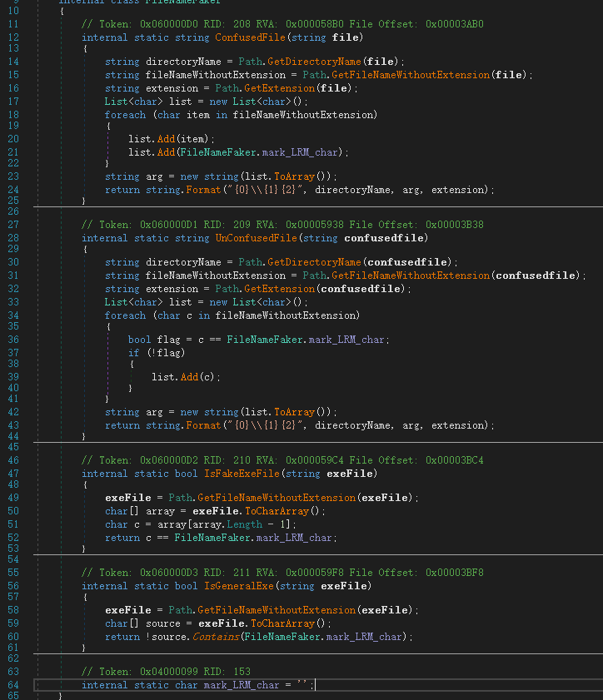The height and width of the screenshot is (700, 603).
Task: Click GetFileNameWithoutExtension call on line 58
Action: 277,610
